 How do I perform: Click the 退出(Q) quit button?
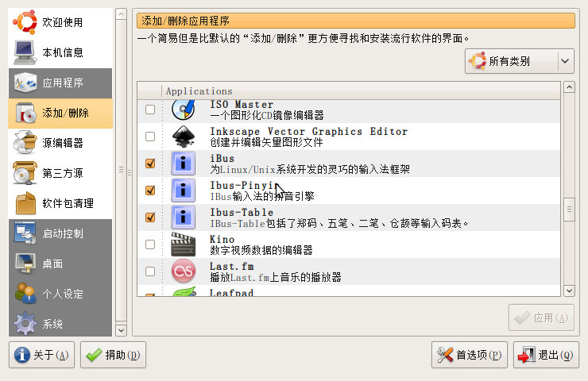(x=546, y=355)
